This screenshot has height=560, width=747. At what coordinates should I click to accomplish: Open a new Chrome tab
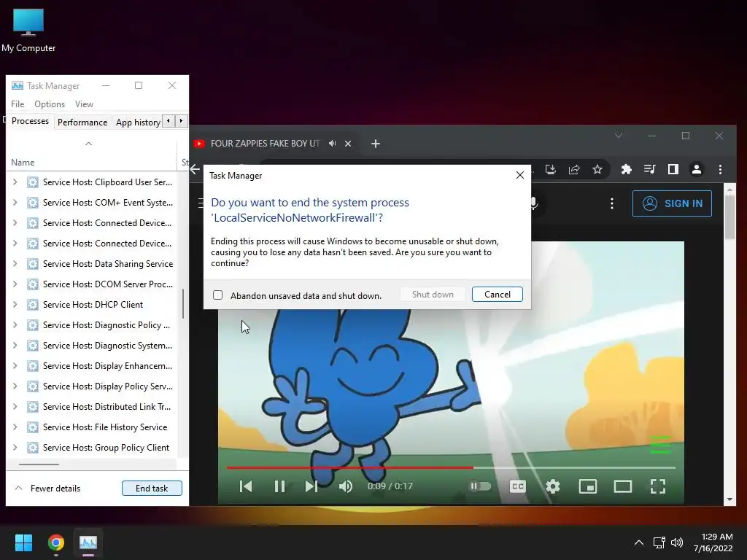click(376, 144)
